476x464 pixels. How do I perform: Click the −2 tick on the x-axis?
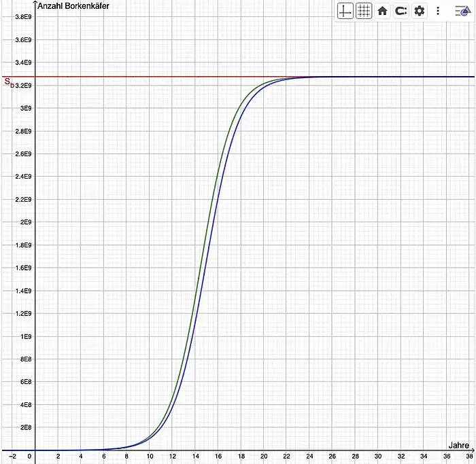point(11,457)
